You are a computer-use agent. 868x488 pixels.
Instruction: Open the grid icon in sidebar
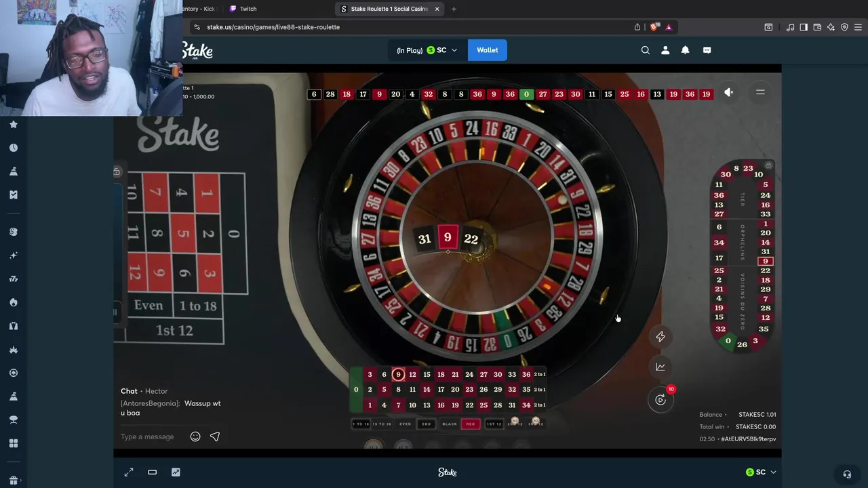14,443
